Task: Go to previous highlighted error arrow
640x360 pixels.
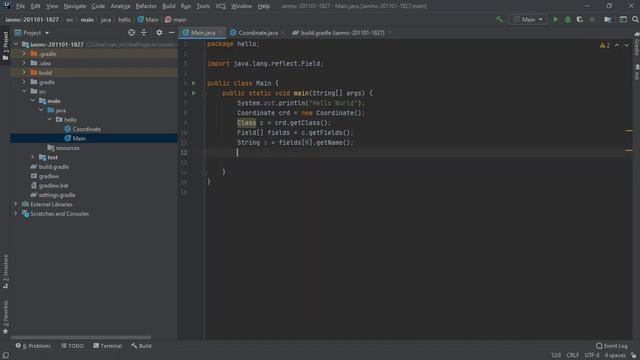Action: click(617, 45)
